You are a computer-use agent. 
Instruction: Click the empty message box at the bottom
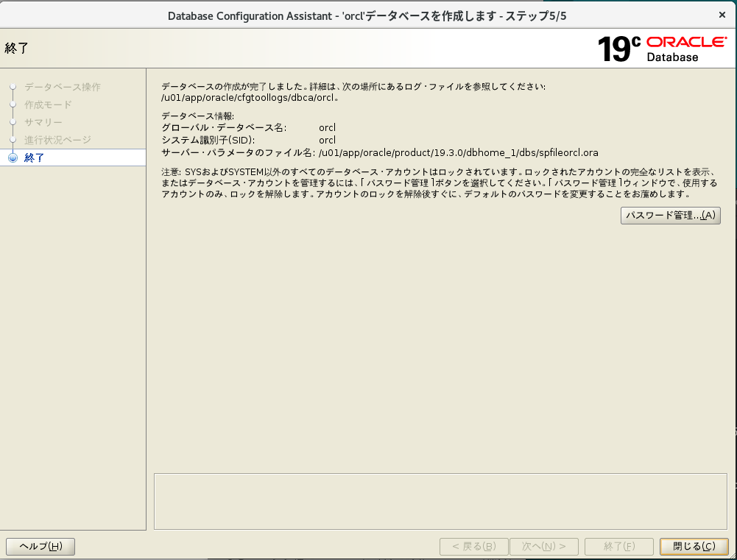click(x=440, y=500)
